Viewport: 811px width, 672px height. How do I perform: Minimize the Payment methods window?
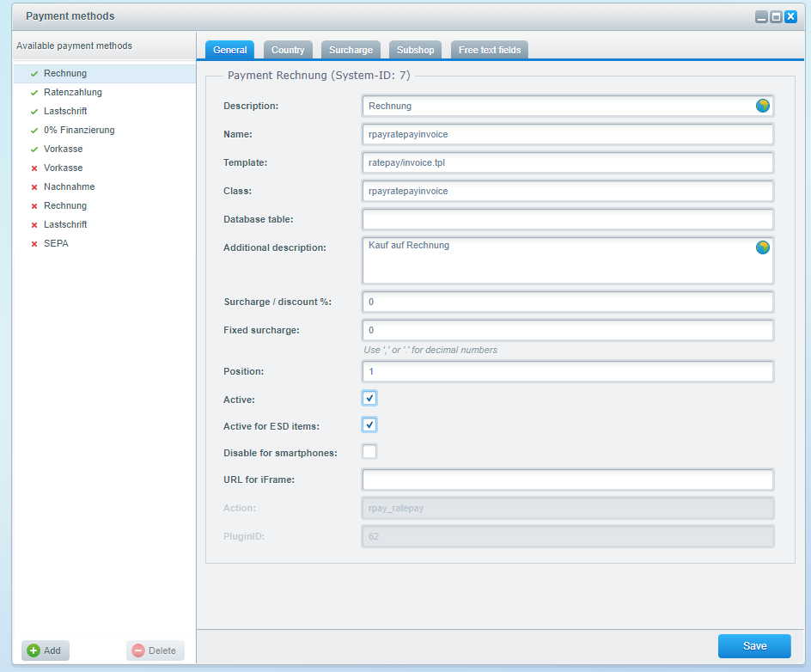tap(761, 16)
